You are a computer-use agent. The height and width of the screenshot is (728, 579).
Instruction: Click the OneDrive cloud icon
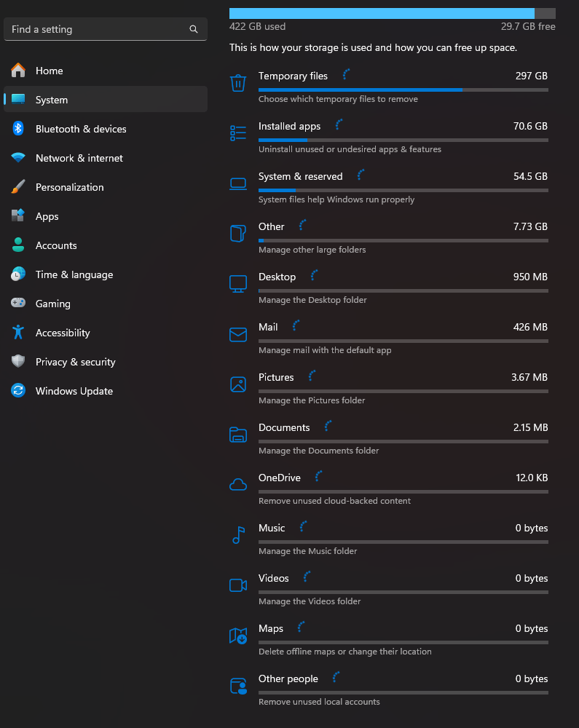point(237,484)
